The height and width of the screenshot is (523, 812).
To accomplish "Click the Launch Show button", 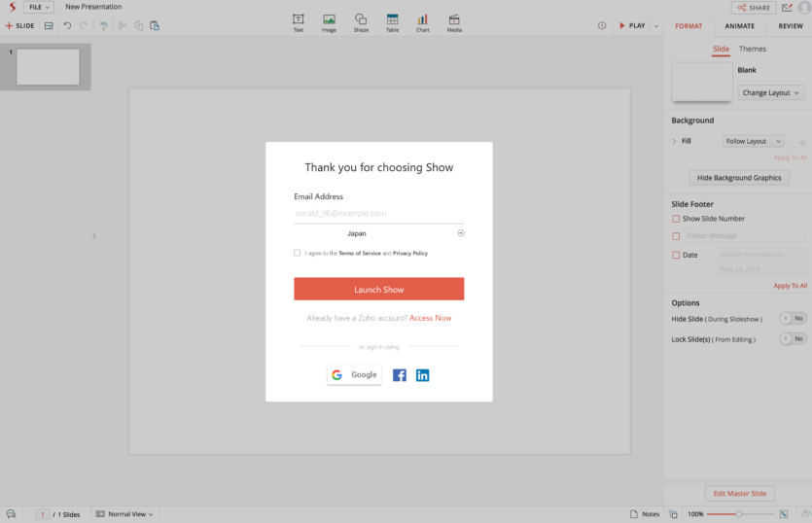I will tap(378, 289).
